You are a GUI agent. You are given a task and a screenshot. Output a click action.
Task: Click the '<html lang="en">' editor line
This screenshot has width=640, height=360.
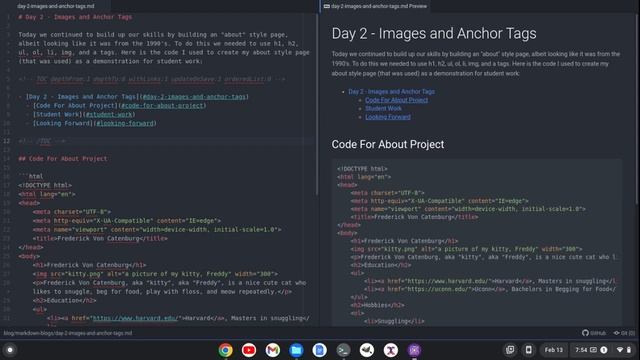(x=47, y=194)
